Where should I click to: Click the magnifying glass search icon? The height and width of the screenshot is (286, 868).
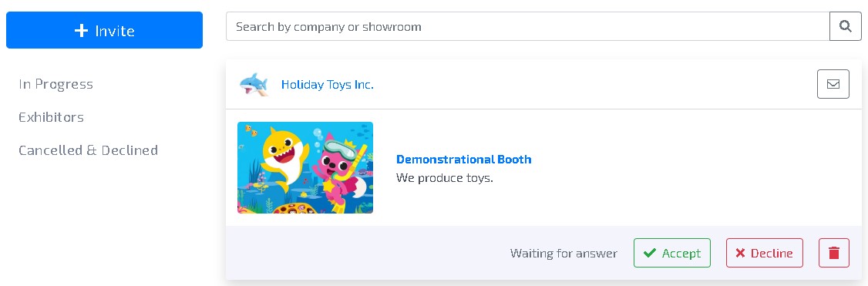pos(845,26)
